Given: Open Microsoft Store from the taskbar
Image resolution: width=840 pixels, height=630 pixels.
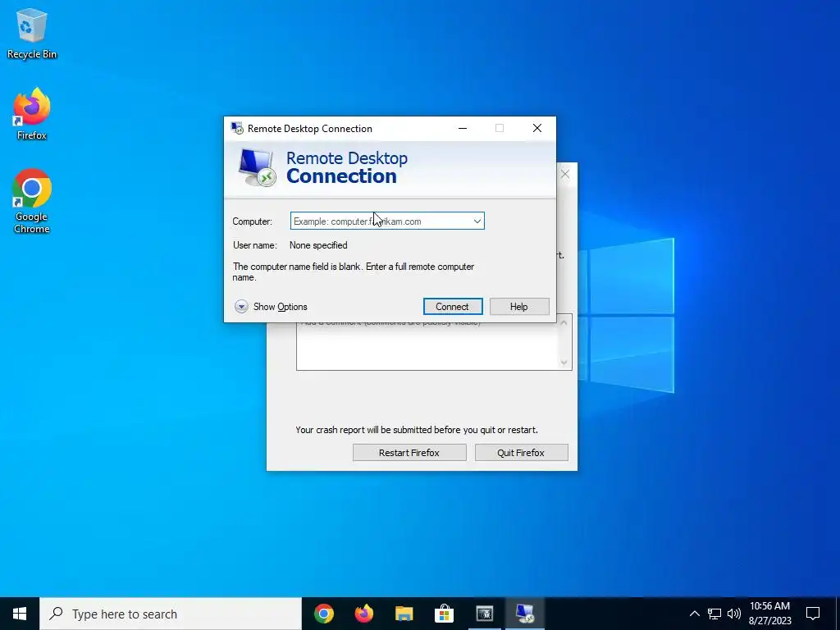Looking at the screenshot, I should [444, 614].
